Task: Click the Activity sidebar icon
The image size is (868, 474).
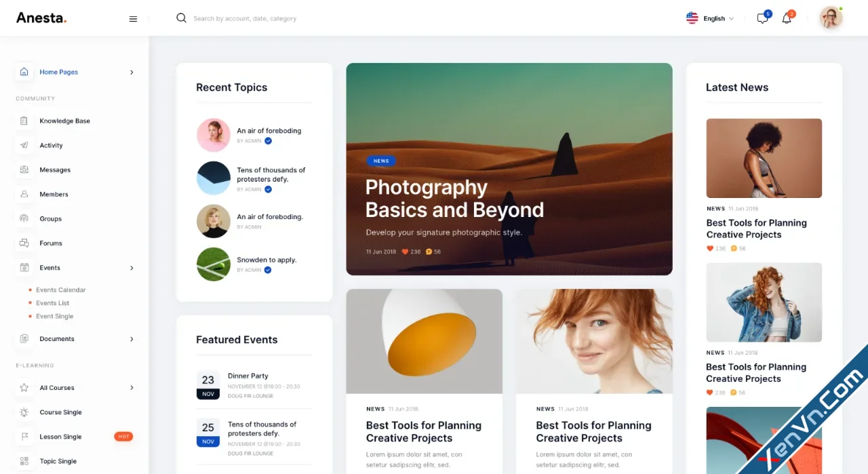Action: [24, 145]
